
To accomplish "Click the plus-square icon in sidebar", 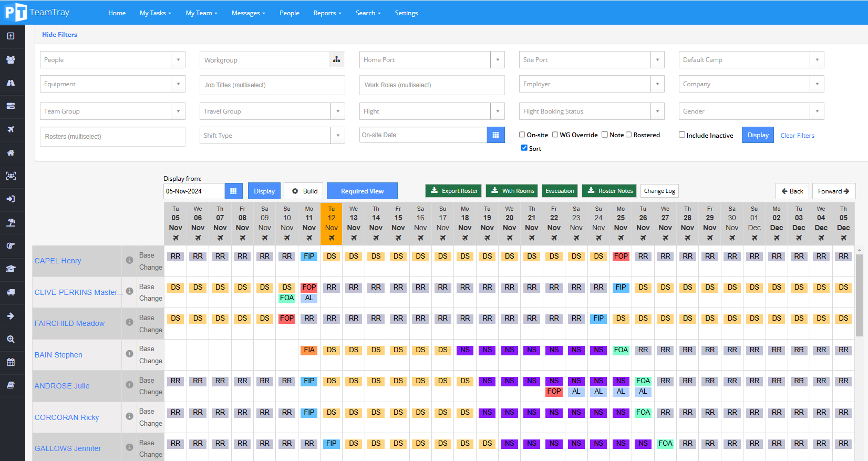I will click(11, 36).
